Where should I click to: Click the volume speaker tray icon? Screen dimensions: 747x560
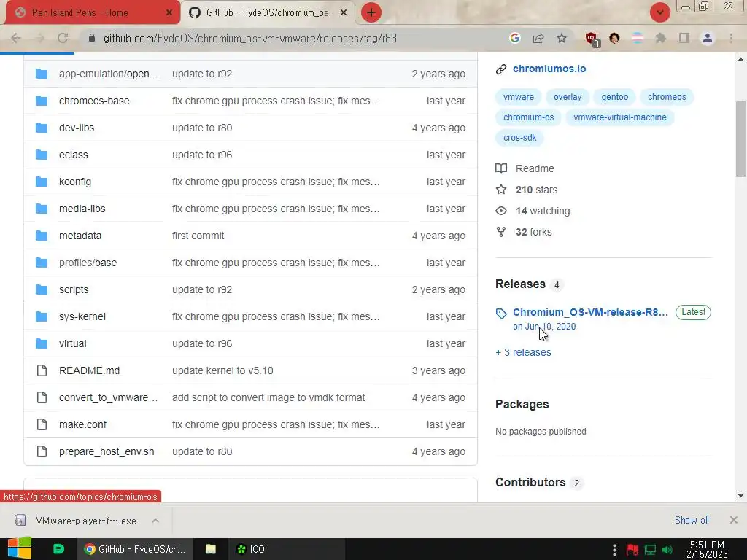tap(667, 551)
